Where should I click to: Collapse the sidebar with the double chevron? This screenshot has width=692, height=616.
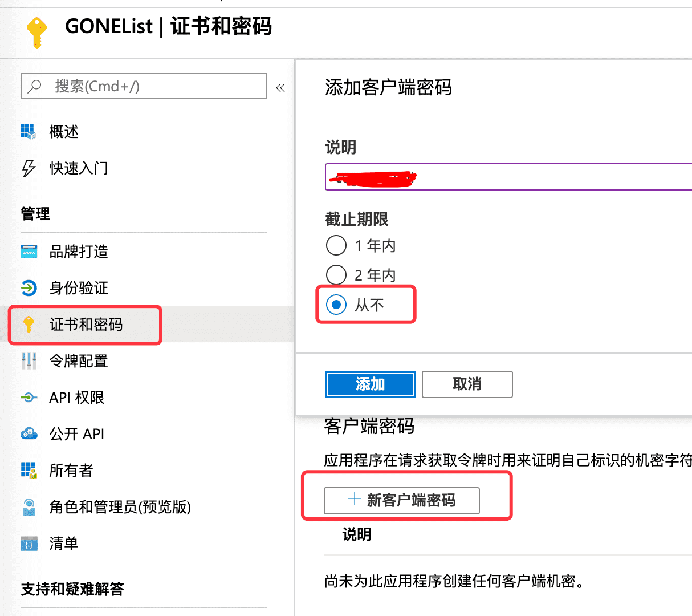280,88
